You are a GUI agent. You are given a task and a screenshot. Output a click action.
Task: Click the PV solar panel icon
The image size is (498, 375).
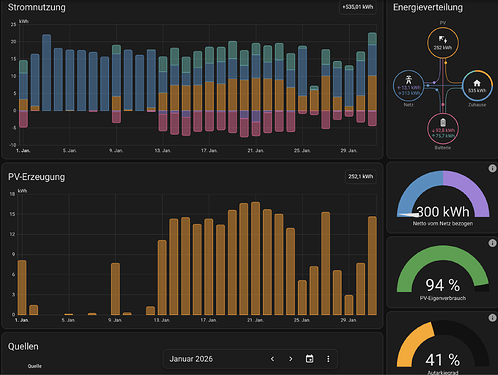pos(443,40)
